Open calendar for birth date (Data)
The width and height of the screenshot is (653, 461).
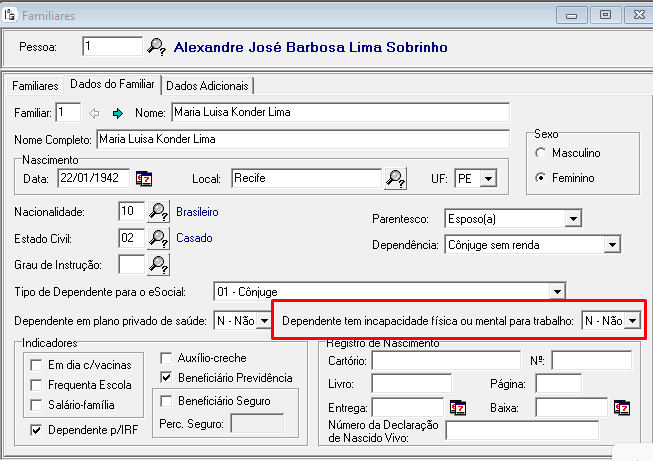[144, 179]
